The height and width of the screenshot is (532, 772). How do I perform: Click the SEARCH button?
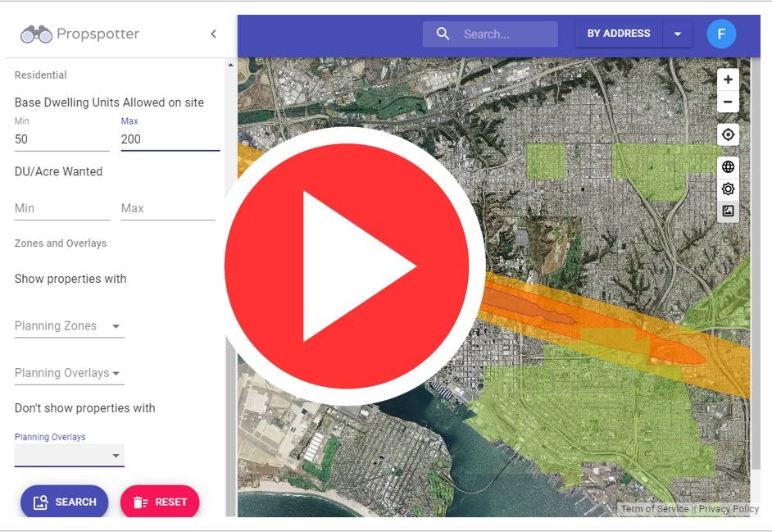tap(65, 502)
